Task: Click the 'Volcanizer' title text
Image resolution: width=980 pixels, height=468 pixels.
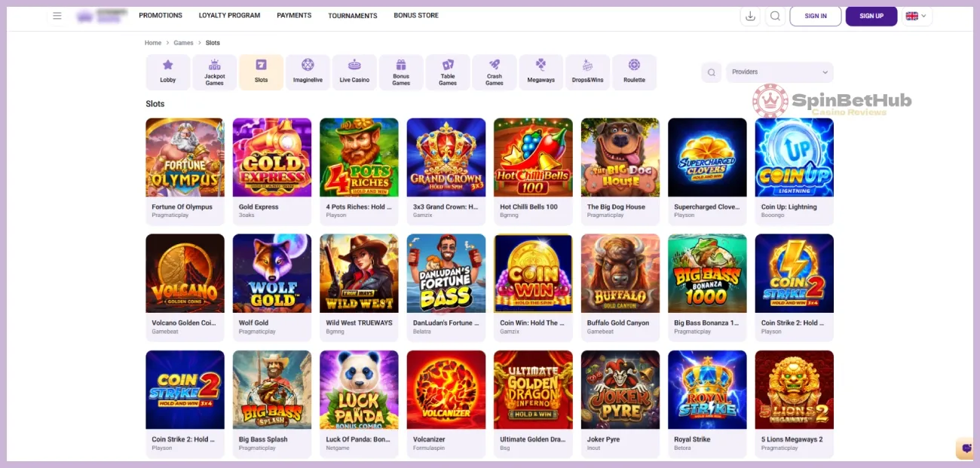Action: pos(429,439)
